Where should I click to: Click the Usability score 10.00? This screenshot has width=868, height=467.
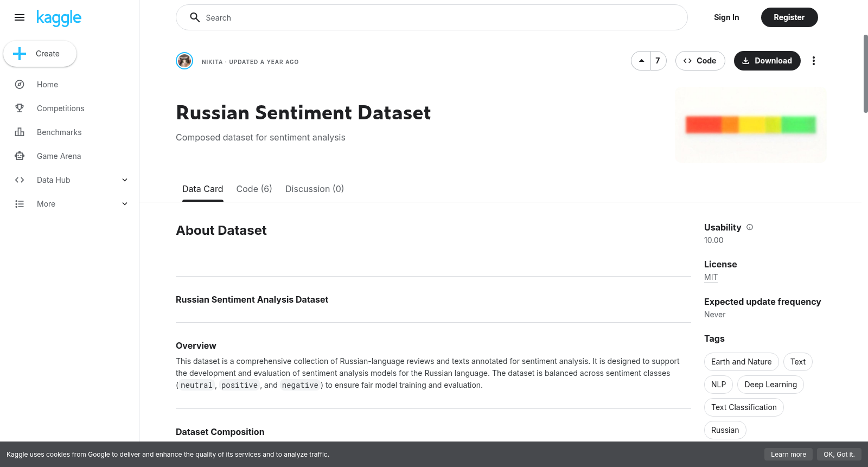(x=713, y=240)
